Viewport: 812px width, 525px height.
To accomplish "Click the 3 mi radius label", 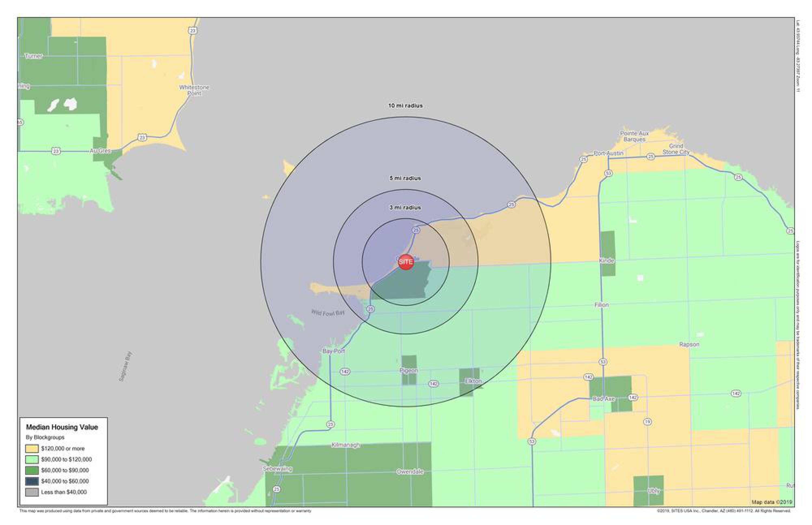I will 405,208.
